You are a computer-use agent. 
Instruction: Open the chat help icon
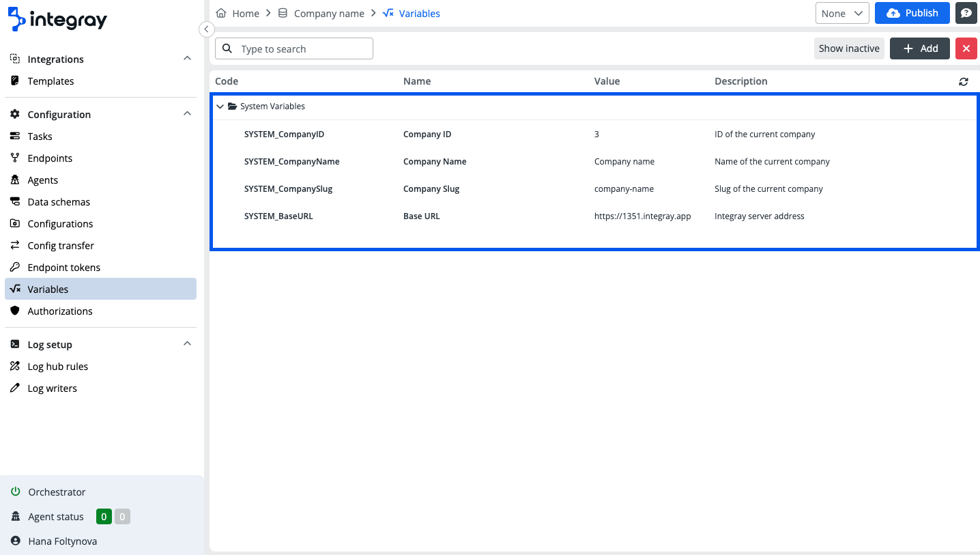click(966, 13)
